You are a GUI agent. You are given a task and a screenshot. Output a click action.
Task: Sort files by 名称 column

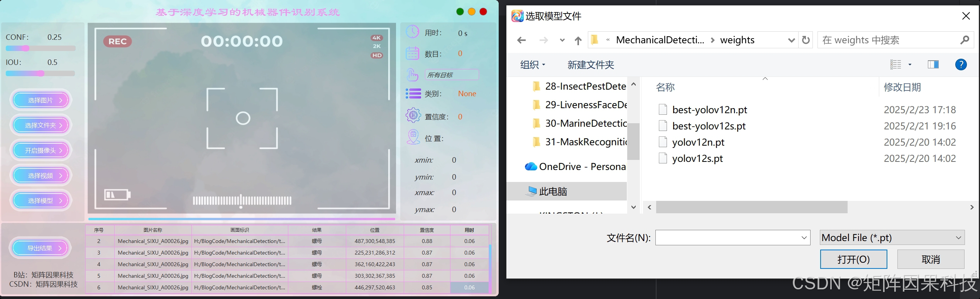point(665,87)
